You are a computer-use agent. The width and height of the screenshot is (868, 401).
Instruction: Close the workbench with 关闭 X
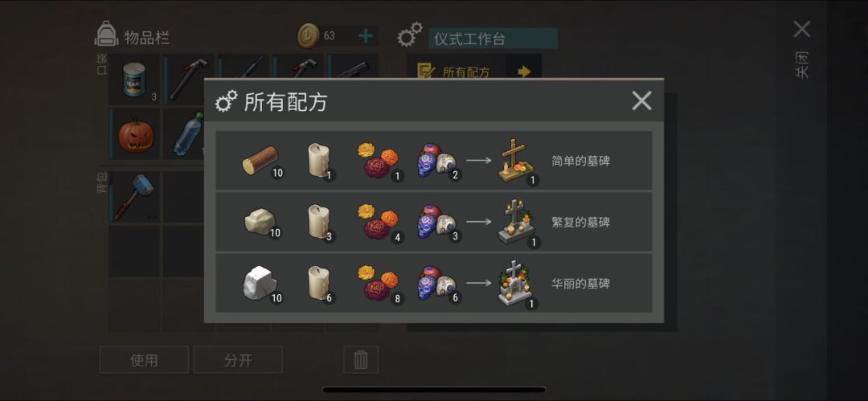[x=801, y=30]
